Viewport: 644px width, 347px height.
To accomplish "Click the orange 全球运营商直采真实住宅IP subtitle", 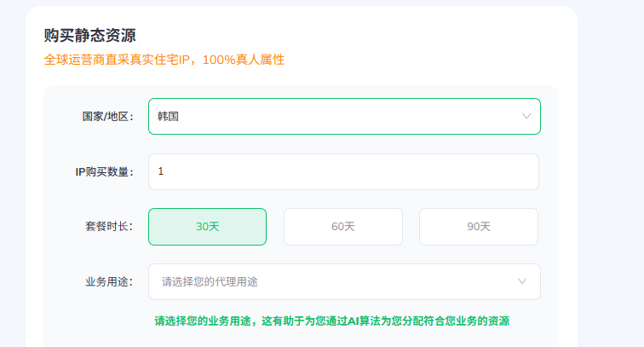I will [164, 60].
